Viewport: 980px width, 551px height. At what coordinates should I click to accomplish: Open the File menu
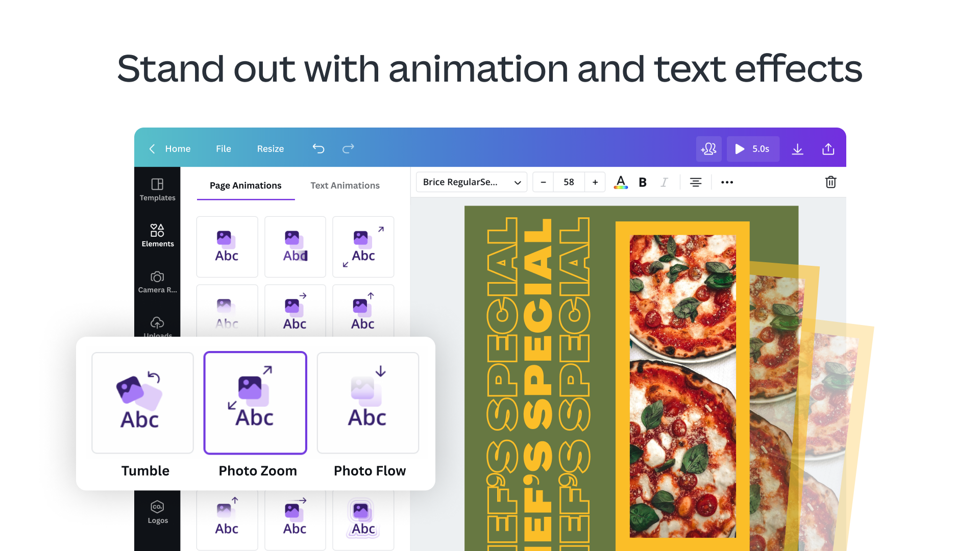tap(224, 148)
